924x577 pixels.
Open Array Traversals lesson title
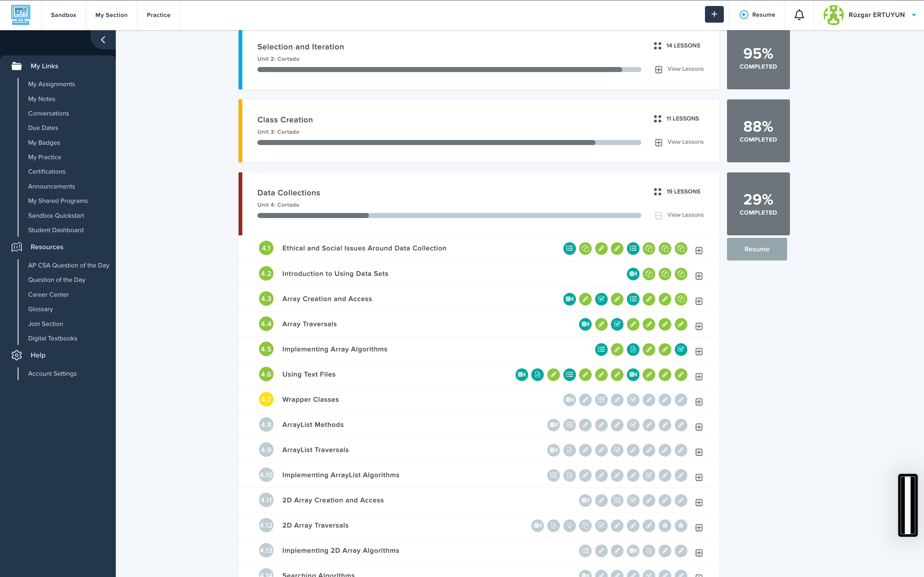click(x=310, y=324)
